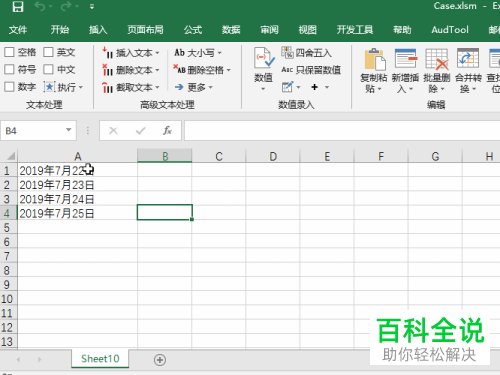
Task: Click cell containing 2019年7月25日
Action: pyautogui.click(x=77, y=213)
